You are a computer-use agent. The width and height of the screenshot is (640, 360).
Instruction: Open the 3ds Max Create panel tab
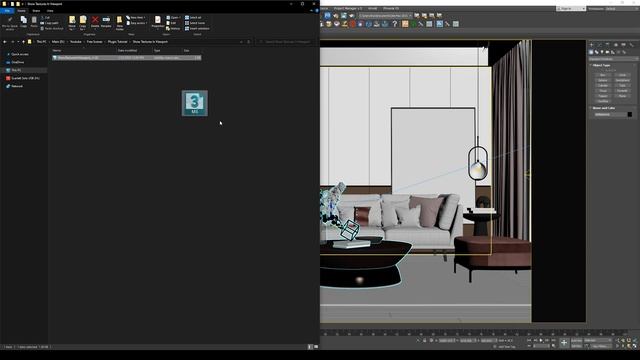click(591, 45)
